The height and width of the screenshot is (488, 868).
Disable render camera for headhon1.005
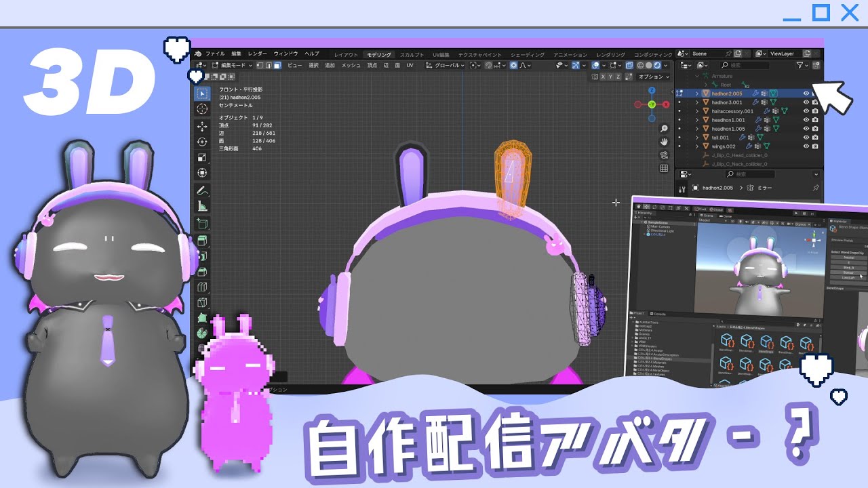point(815,129)
